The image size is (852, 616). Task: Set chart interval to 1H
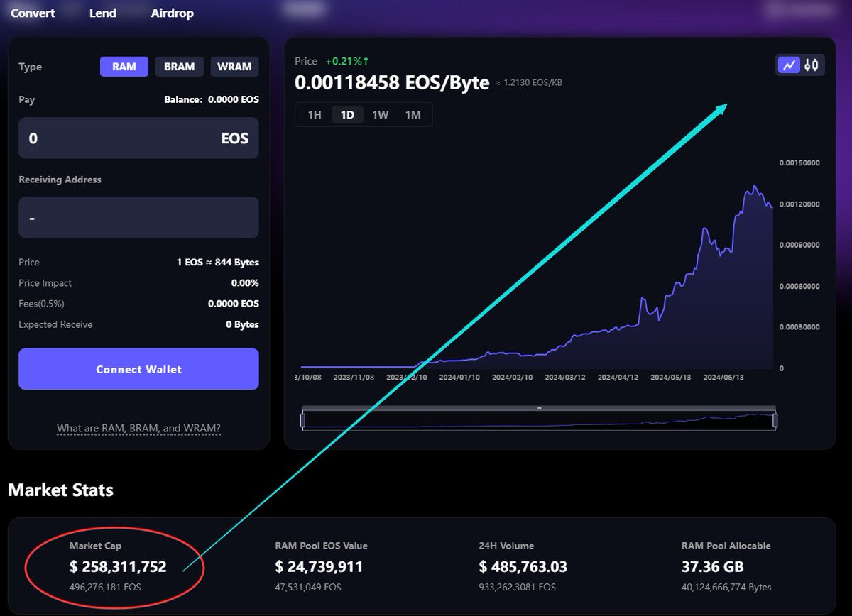(x=315, y=114)
